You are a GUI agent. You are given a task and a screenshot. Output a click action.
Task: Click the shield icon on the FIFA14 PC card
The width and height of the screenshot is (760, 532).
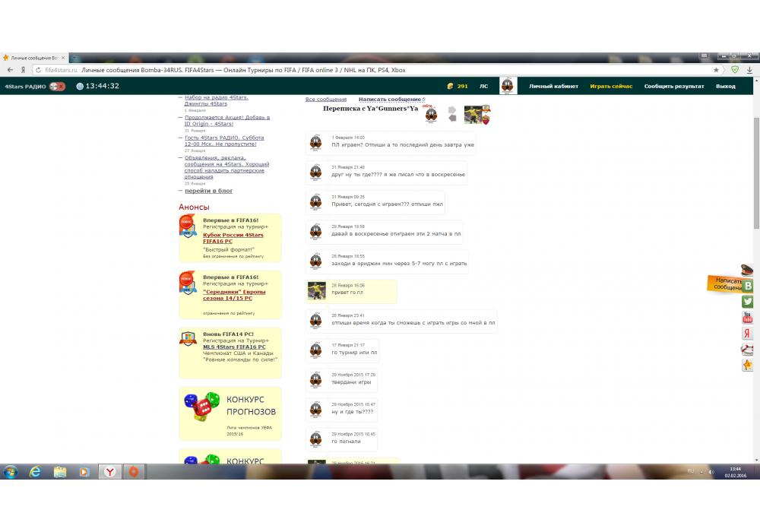coord(188,339)
